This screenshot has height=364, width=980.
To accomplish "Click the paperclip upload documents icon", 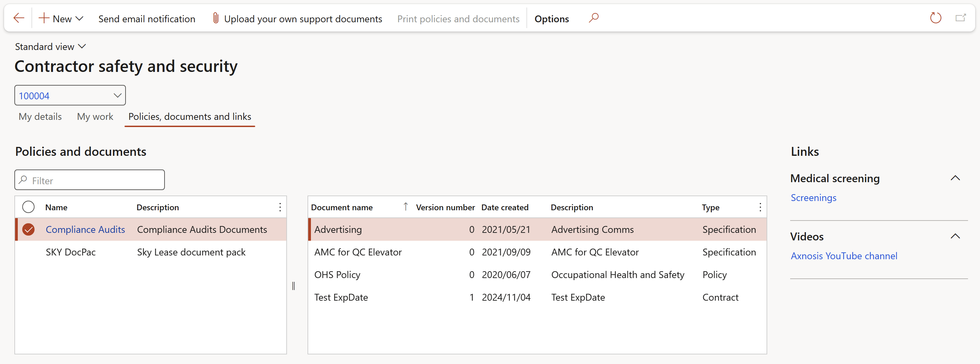I will coord(215,18).
